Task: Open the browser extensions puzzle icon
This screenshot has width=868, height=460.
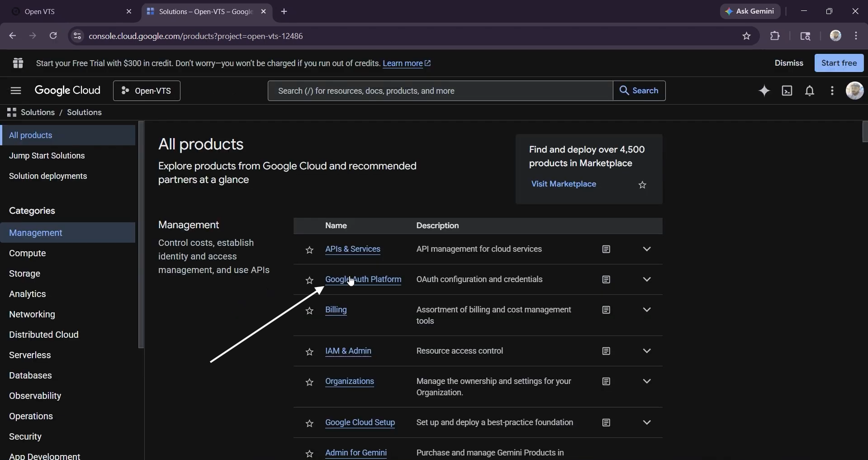Action: [x=775, y=36]
